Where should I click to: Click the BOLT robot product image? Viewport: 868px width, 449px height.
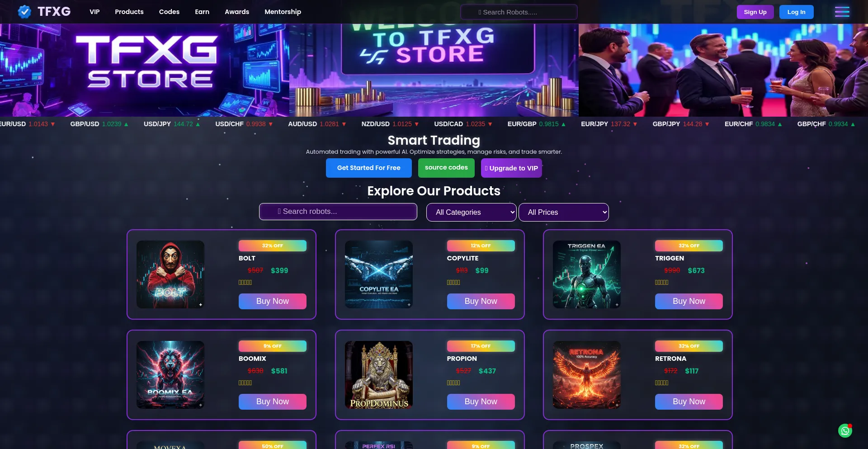point(170,274)
